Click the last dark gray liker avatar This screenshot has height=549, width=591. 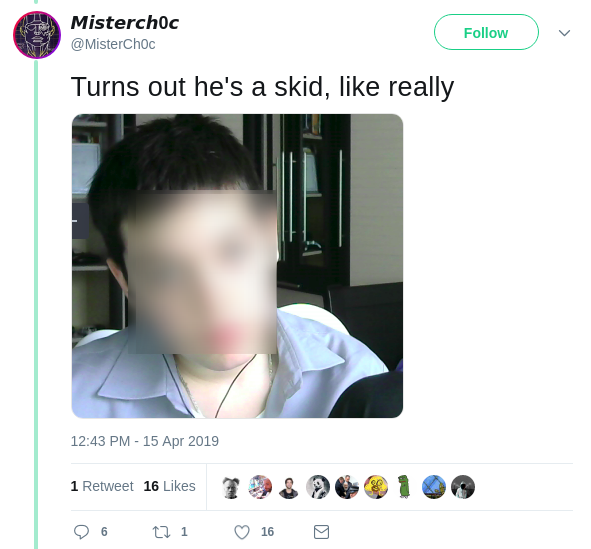tap(463, 487)
